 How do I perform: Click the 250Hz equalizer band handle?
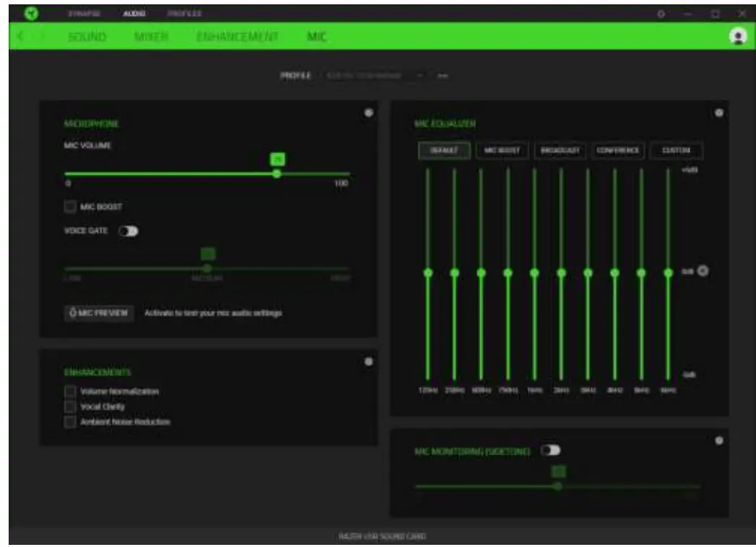(454, 273)
